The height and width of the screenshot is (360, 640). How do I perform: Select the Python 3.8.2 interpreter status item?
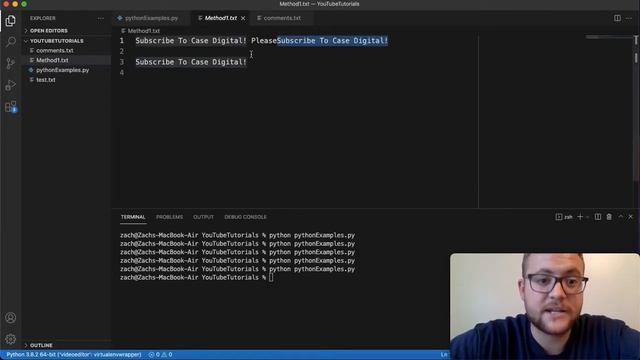pos(73,355)
